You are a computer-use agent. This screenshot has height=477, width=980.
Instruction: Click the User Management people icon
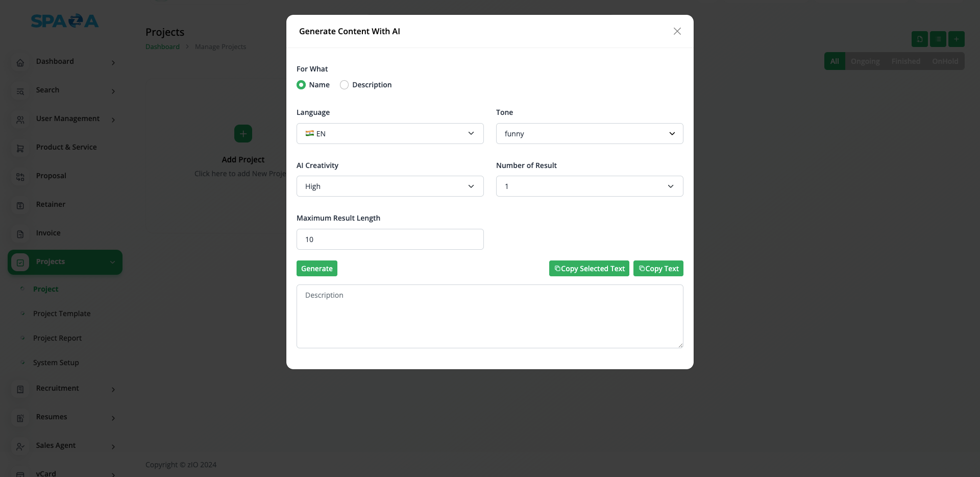pyautogui.click(x=20, y=120)
